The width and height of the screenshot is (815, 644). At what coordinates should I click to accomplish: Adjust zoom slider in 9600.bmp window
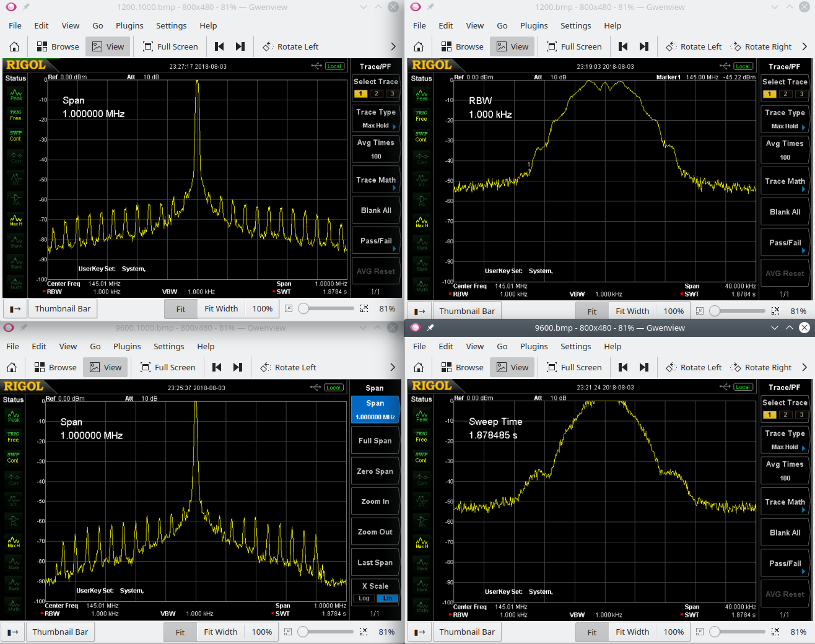point(738,632)
